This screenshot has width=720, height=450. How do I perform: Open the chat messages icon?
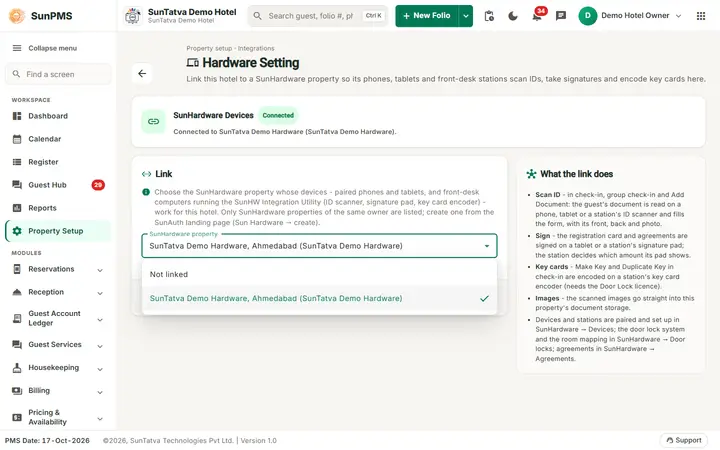coord(561,16)
